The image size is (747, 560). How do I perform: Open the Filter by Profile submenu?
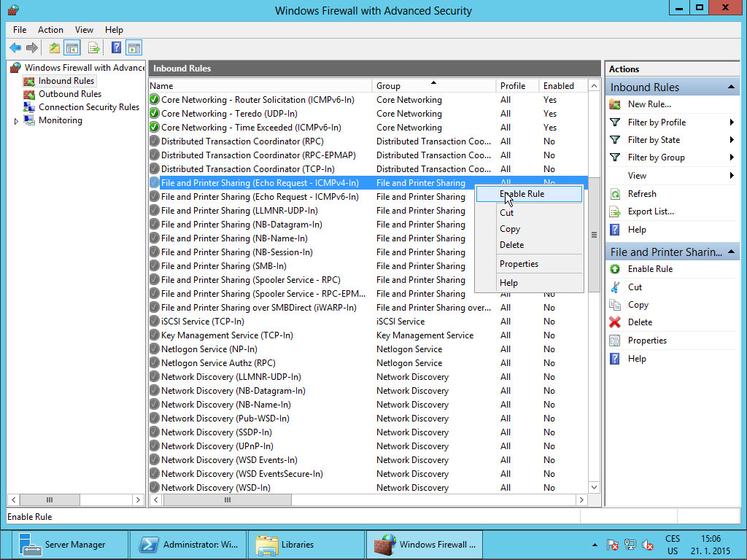(731, 122)
